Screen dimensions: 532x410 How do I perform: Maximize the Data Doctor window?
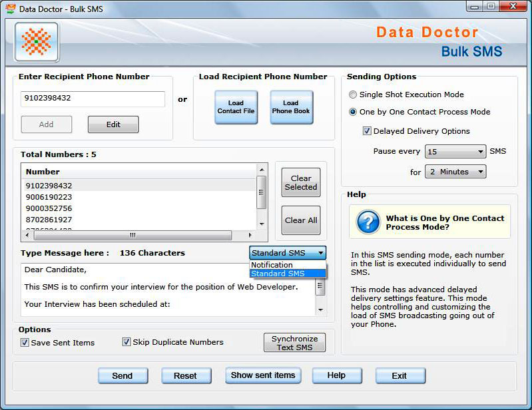491,7
